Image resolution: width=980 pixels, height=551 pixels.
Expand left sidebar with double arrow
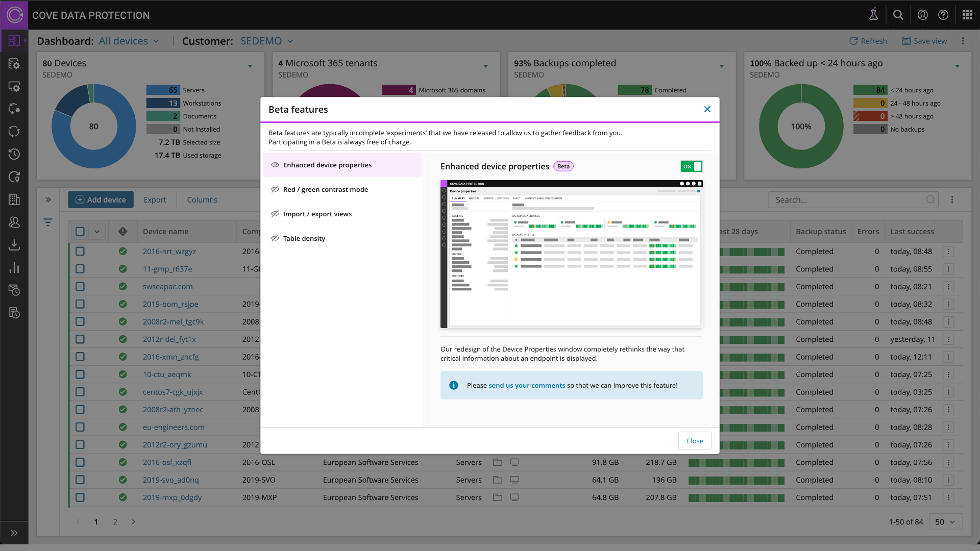14,533
